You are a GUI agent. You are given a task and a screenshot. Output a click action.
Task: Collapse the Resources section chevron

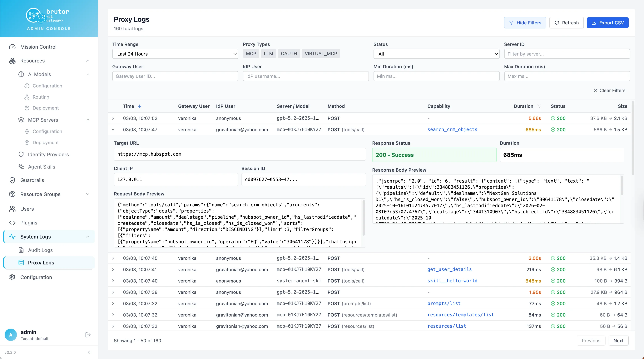88,61
